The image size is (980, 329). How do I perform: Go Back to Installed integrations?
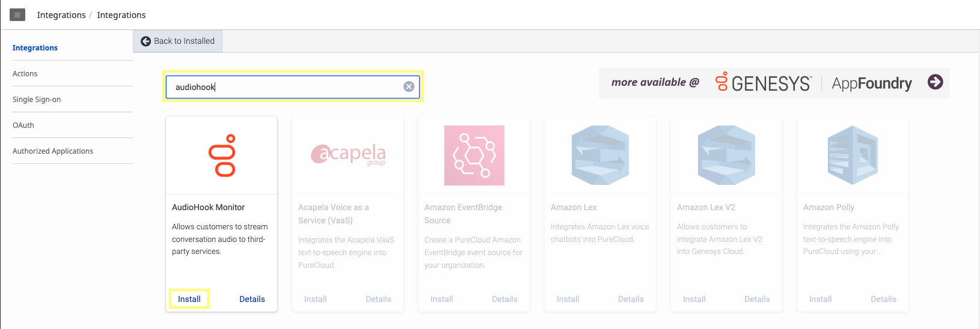pos(178,41)
